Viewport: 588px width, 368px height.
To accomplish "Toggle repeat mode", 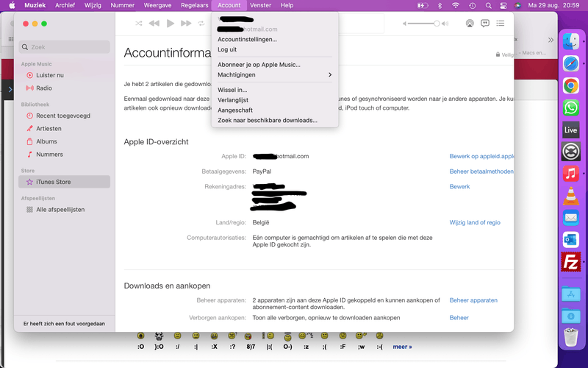I will pos(201,24).
